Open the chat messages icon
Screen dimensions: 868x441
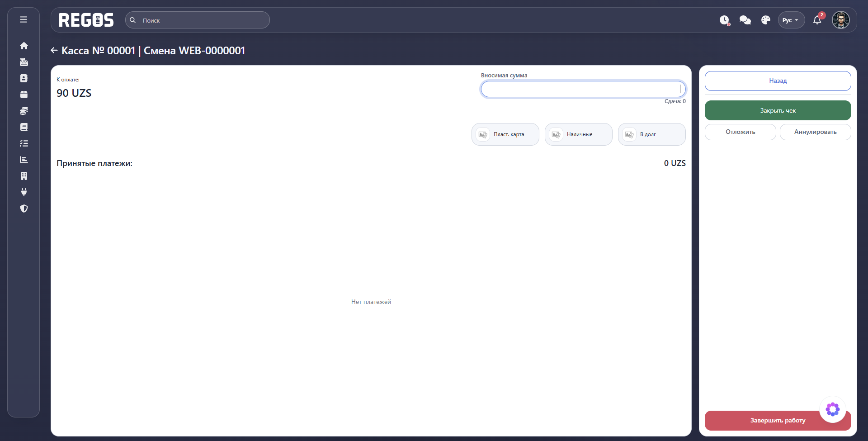click(x=745, y=20)
